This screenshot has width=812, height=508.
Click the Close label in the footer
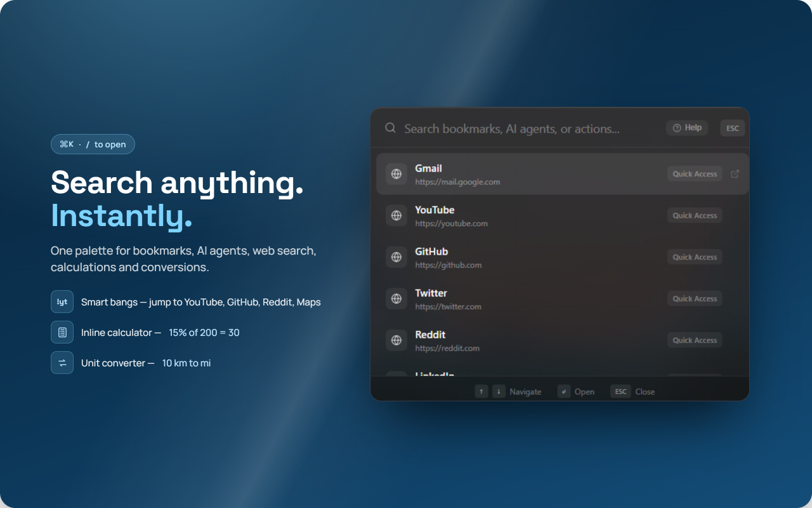coord(645,392)
